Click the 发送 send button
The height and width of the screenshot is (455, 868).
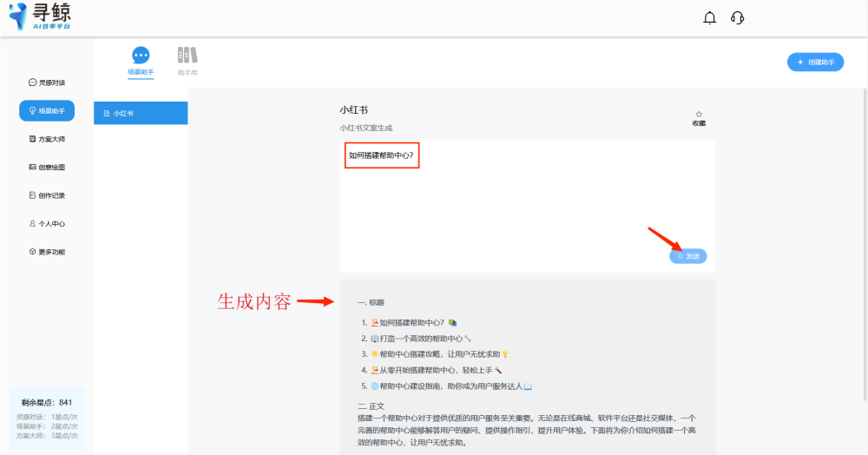tap(688, 256)
